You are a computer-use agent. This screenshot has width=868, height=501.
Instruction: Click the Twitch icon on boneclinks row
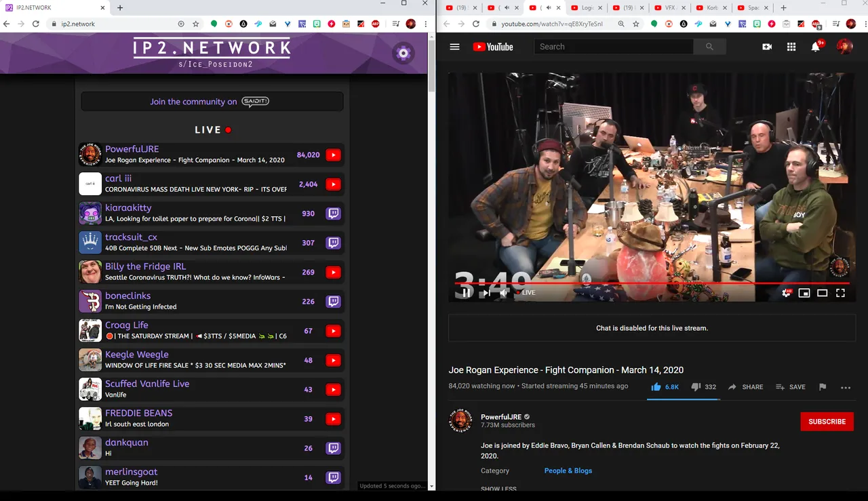coord(333,302)
